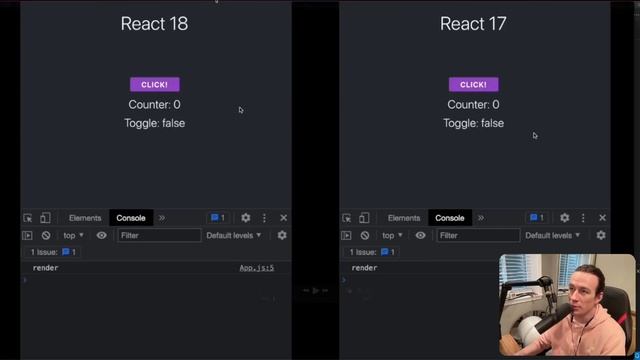Open top context dropdown in React 18 console

click(x=73, y=236)
